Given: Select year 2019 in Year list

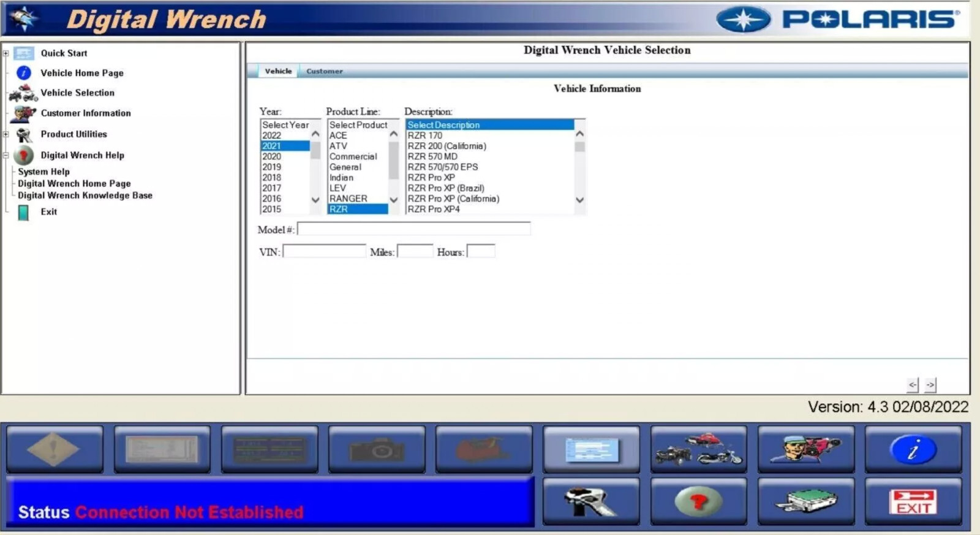Looking at the screenshot, I should click(285, 167).
